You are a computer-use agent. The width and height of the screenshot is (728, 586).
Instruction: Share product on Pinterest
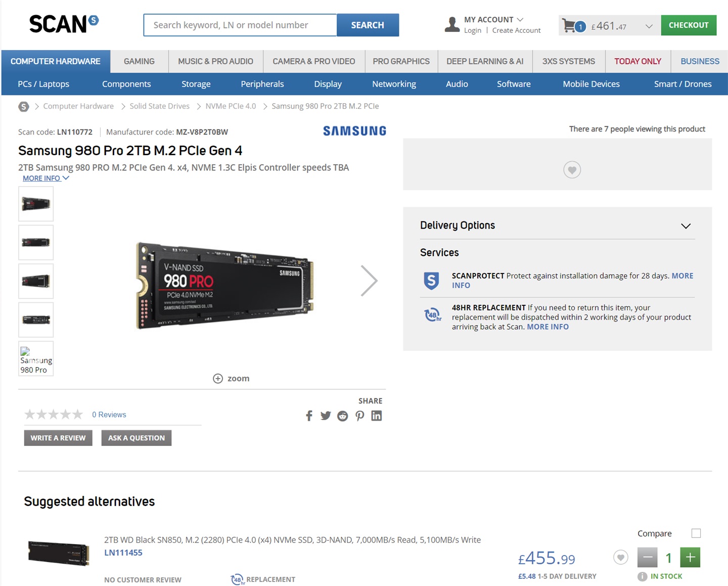pos(359,416)
